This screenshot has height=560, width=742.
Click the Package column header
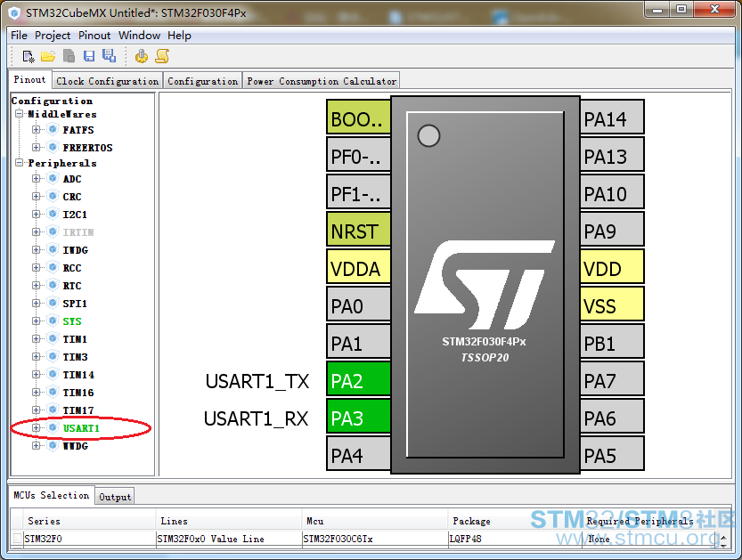[x=515, y=521]
